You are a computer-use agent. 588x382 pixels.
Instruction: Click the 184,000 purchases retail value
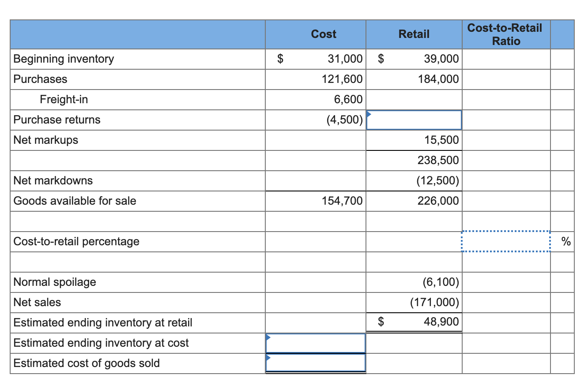(x=438, y=79)
